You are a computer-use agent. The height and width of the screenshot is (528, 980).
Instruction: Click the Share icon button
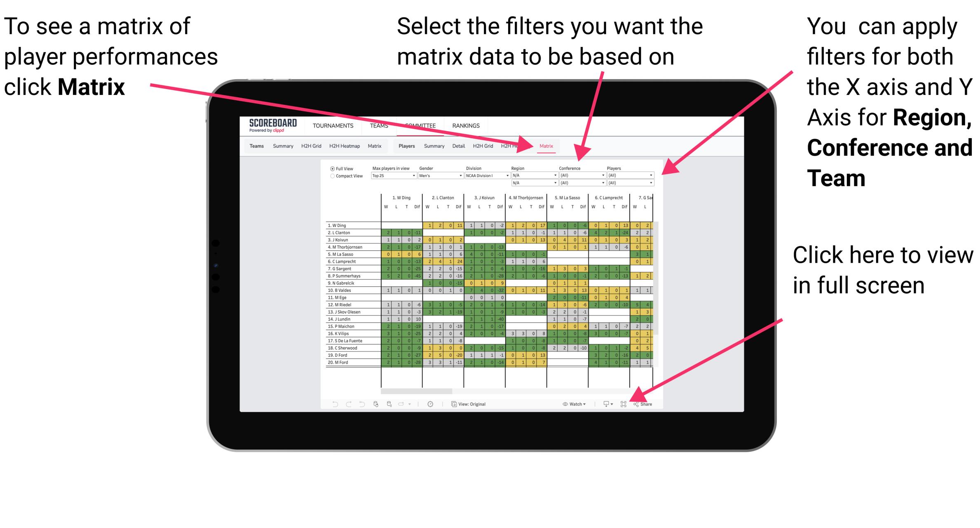click(642, 404)
